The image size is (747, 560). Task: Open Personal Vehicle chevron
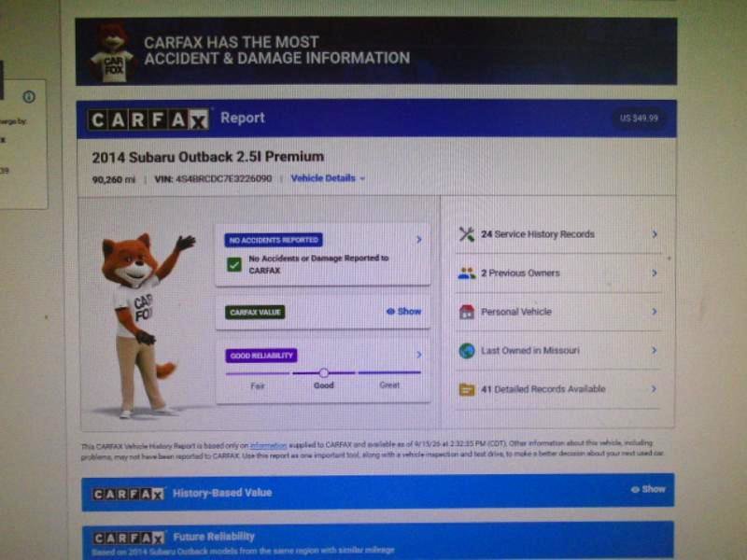pyautogui.click(x=655, y=312)
